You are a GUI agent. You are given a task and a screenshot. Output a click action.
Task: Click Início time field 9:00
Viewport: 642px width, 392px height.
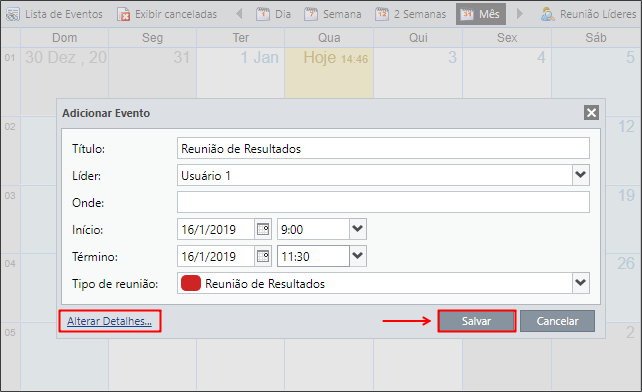pyautogui.click(x=313, y=229)
